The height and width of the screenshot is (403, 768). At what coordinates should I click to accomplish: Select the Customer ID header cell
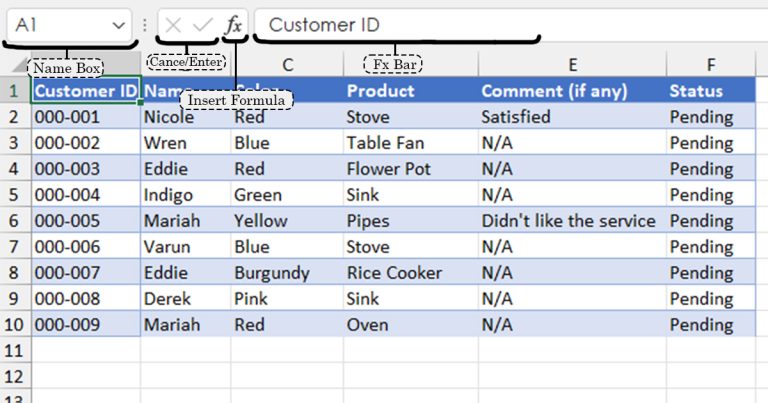click(x=86, y=91)
